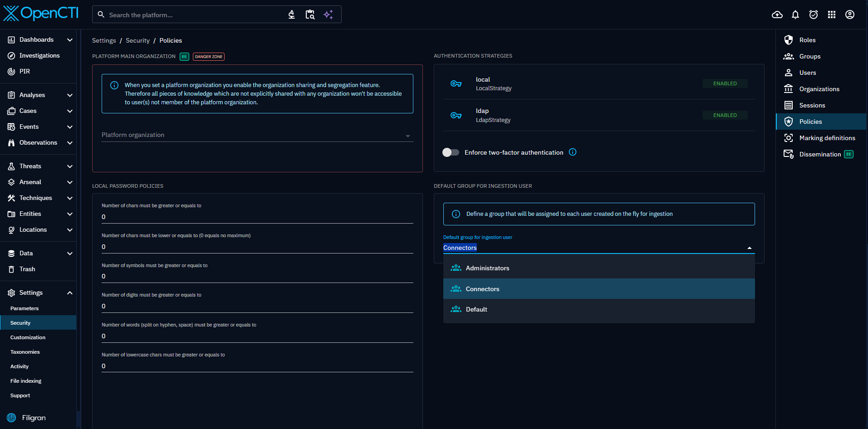
Task: Open the notifications bell
Action: click(x=795, y=15)
